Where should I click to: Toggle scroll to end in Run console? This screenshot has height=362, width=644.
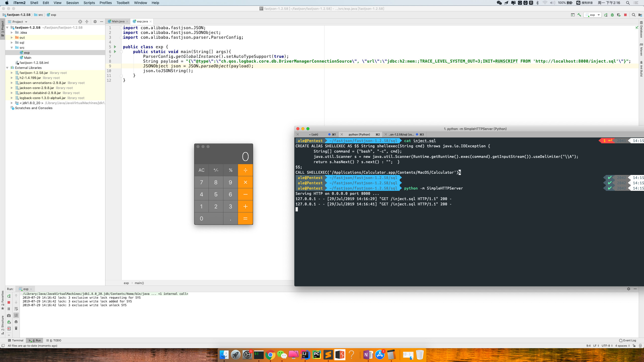pos(16,315)
